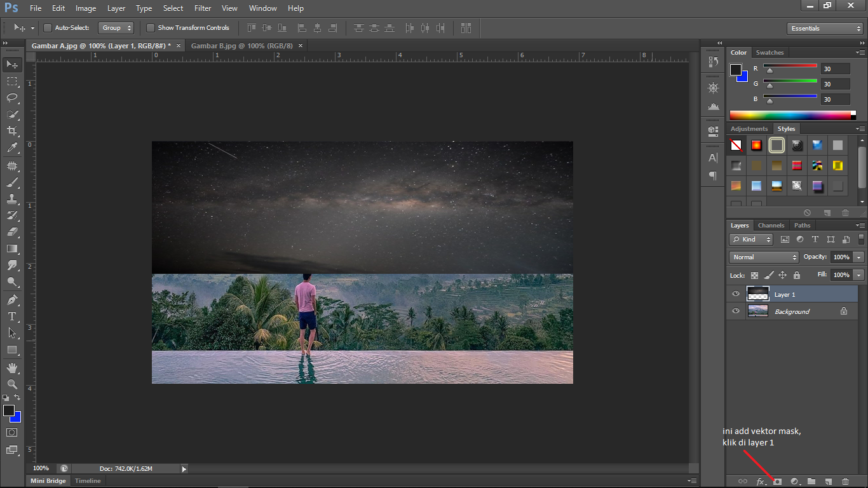Open the Color panel options menu
The height and width of the screenshot is (488, 868).
pos(860,53)
